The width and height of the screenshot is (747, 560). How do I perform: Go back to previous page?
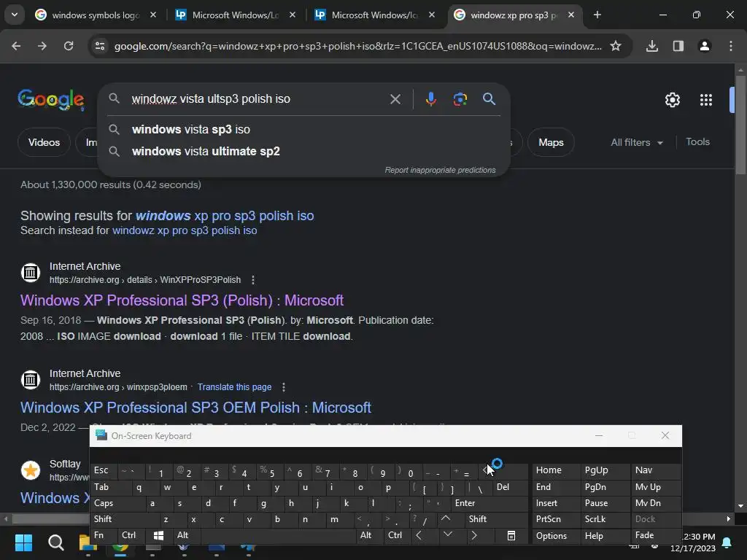16,46
